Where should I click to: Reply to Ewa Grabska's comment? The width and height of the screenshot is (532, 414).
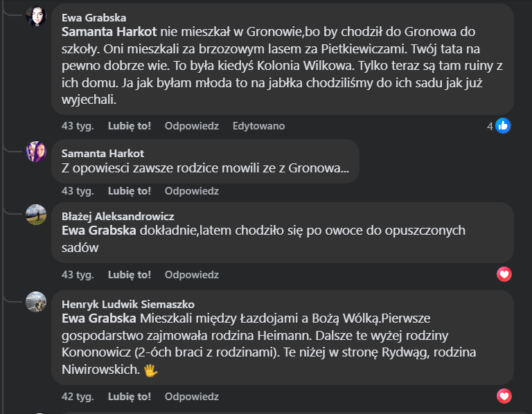coord(191,126)
